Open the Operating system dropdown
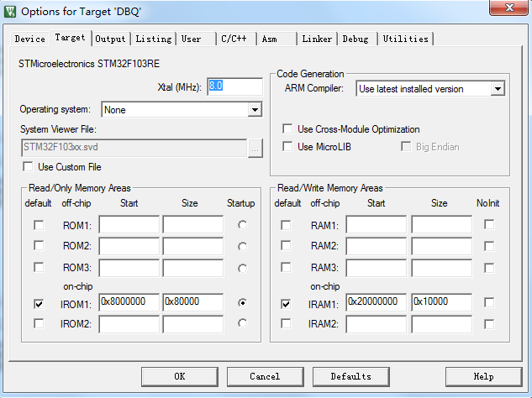Viewport: 532px width, 398px height. tap(255, 109)
